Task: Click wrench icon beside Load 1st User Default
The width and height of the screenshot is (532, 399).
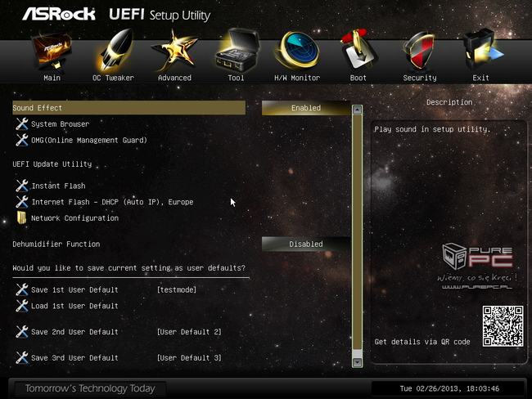Action: tap(22, 306)
